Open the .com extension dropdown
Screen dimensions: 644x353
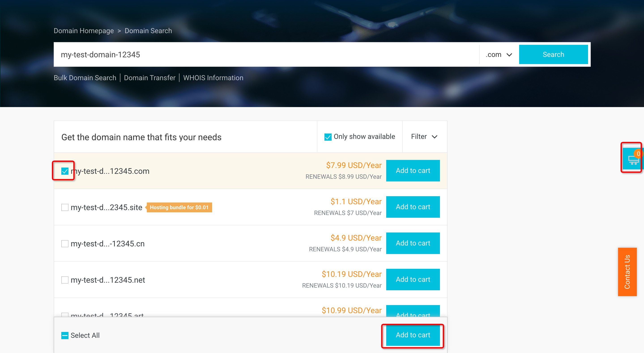click(499, 54)
